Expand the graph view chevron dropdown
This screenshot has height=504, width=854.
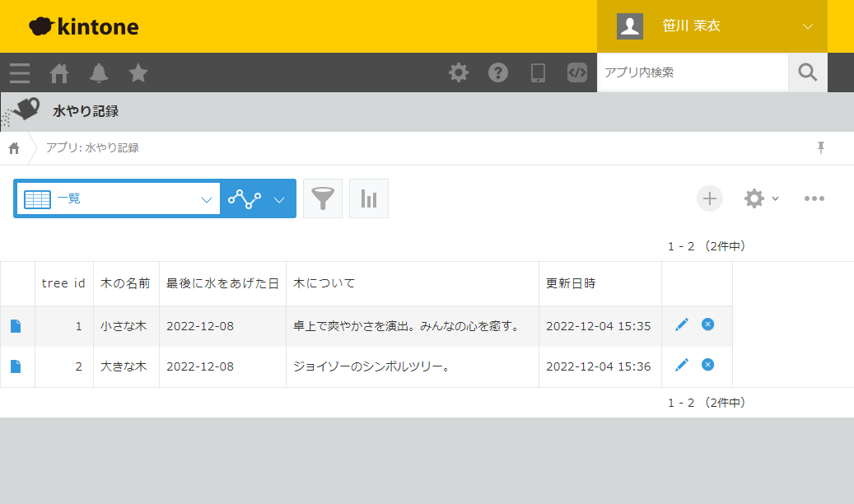278,198
